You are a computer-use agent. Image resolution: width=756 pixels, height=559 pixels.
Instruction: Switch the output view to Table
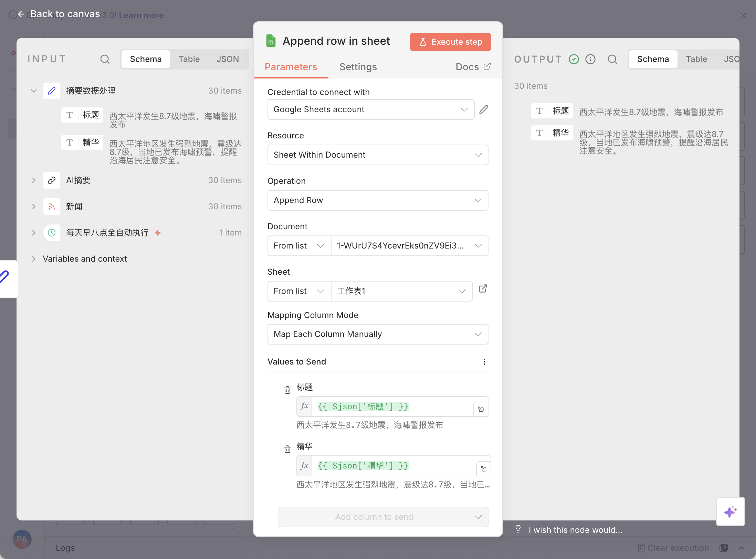696,59
